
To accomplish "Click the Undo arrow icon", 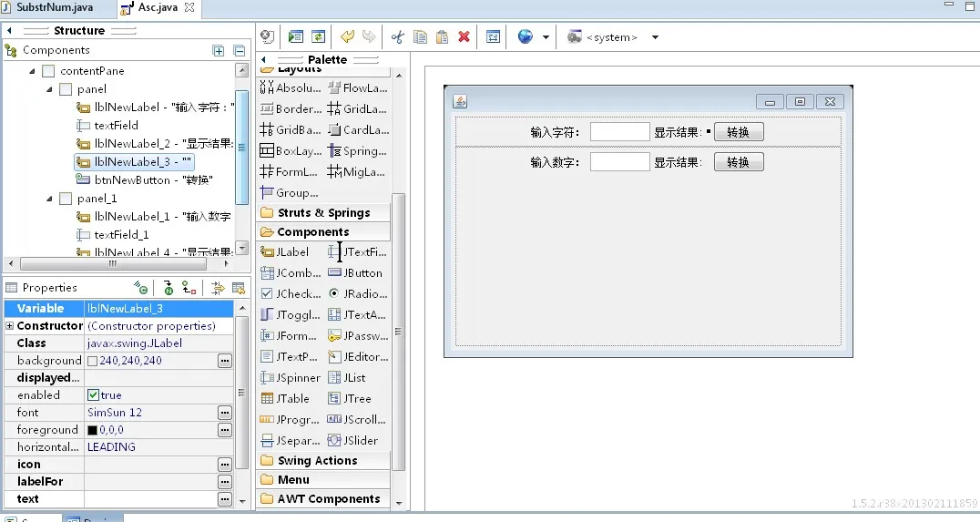I will click(x=347, y=37).
